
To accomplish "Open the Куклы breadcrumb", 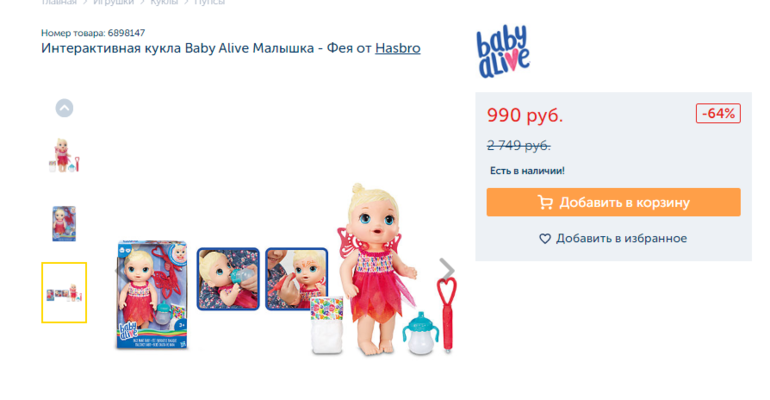I will (164, 2).
